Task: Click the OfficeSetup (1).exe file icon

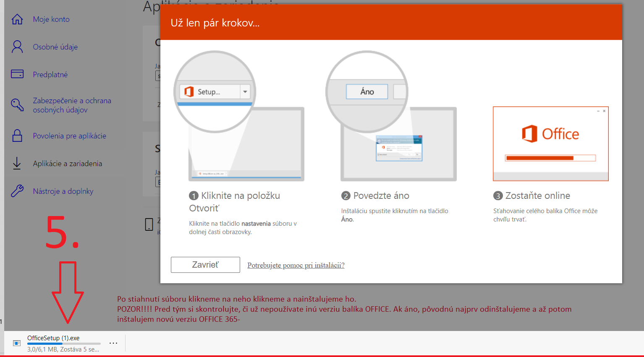Action: click(x=17, y=343)
